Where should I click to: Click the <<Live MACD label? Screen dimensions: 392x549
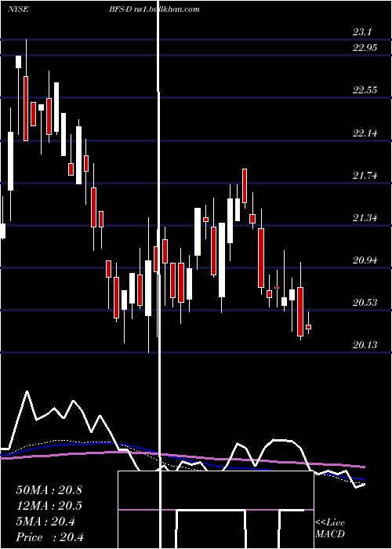tap(330, 528)
